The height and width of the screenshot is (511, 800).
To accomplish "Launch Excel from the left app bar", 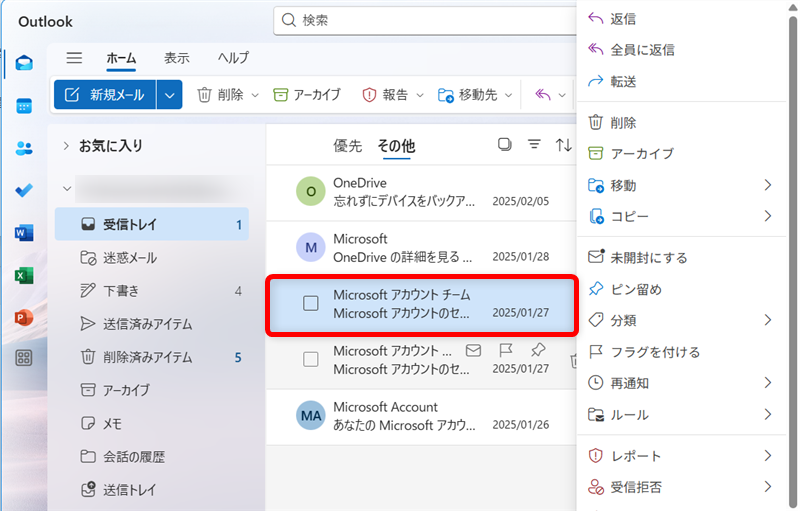I will pos(24,275).
